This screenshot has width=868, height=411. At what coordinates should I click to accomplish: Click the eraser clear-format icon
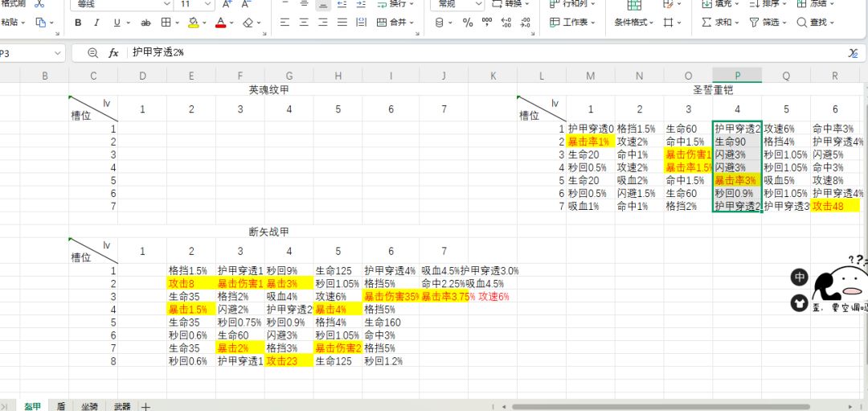tap(248, 23)
